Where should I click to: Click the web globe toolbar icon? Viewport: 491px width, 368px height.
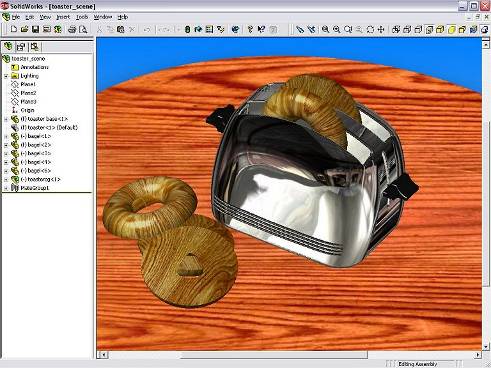click(x=235, y=29)
